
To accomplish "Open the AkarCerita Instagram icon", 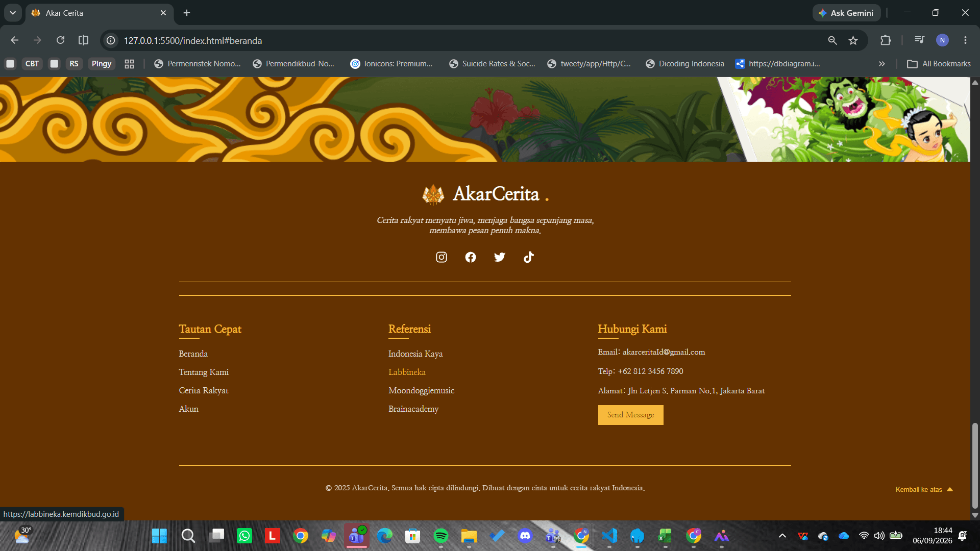I will click(442, 257).
